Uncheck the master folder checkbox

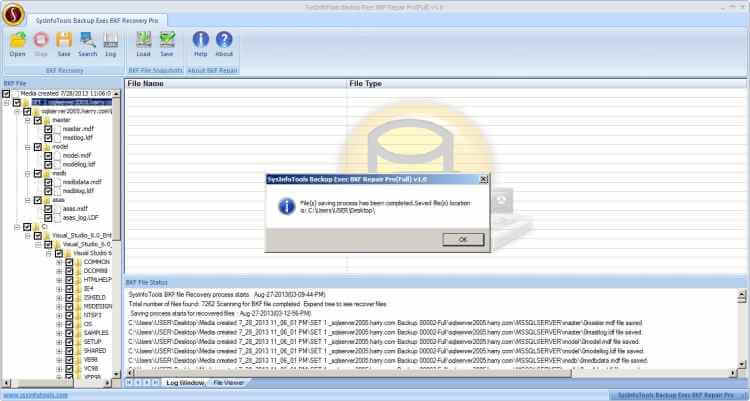(38, 120)
